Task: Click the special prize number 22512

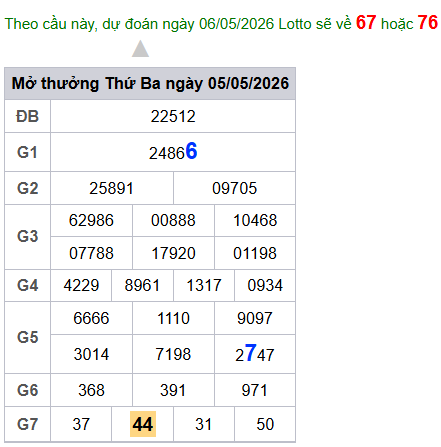Action: [173, 116]
